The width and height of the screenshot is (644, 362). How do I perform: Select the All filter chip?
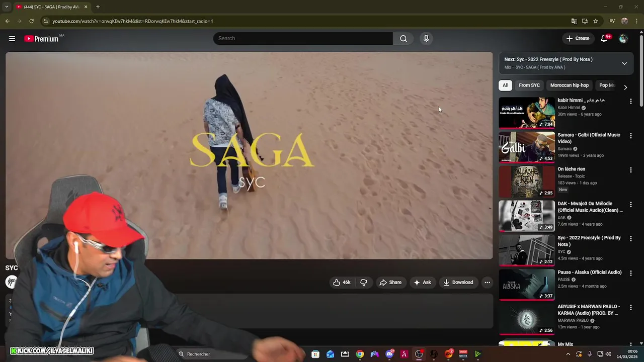pos(505,85)
